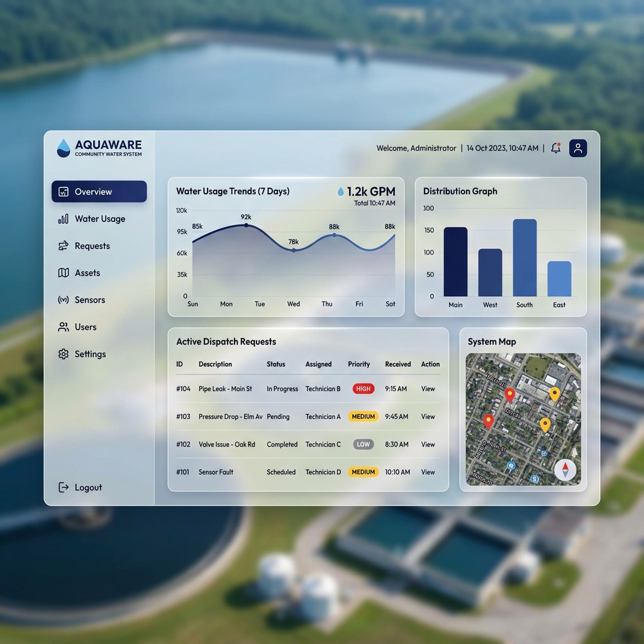Click the Overview dashboard icon
644x644 pixels.
[64, 192]
